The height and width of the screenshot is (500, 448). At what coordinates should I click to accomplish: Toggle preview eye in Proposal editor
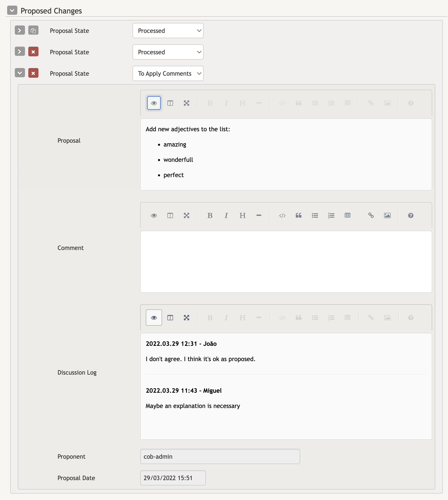154,103
